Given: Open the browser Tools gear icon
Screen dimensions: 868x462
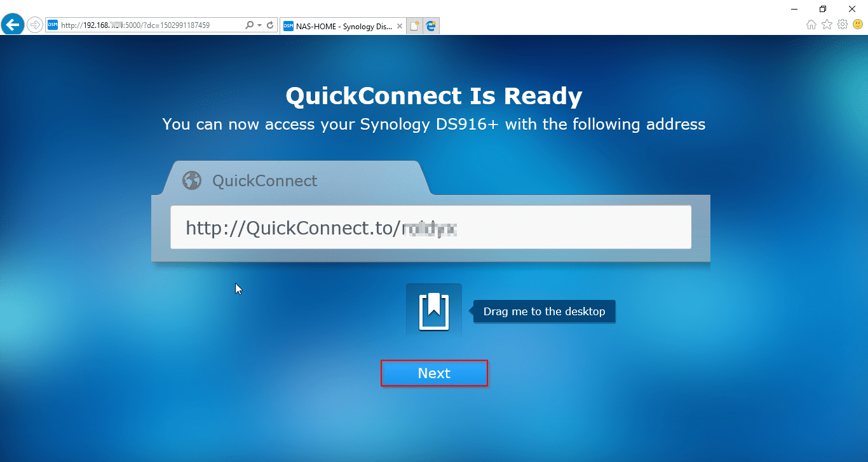Looking at the screenshot, I should (843, 25).
